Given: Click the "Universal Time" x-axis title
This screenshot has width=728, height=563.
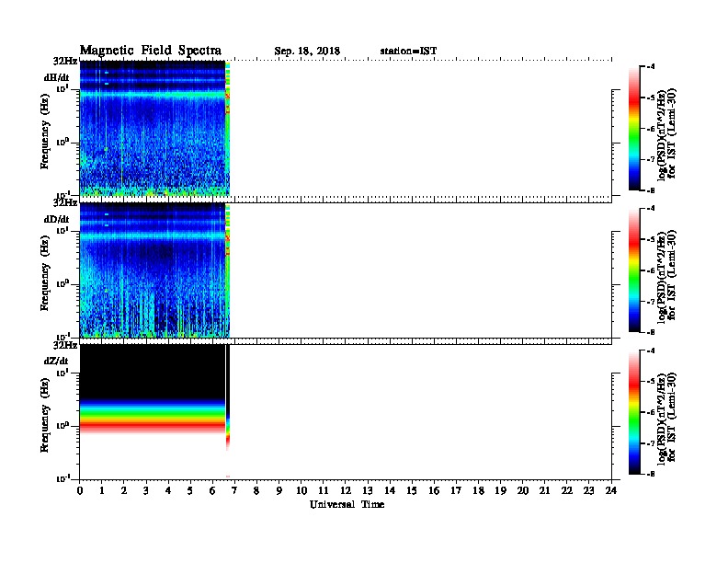Looking at the screenshot, I should tap(347, 504).
